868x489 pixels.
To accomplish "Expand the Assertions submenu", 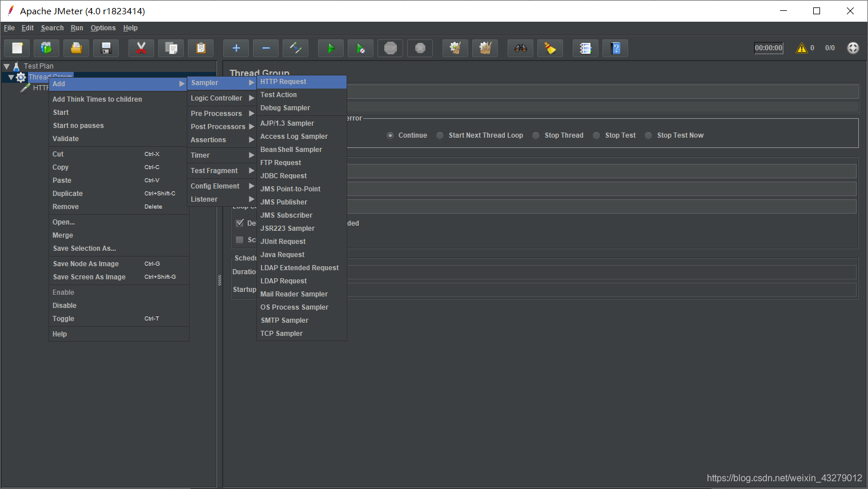I will [222, 140].
